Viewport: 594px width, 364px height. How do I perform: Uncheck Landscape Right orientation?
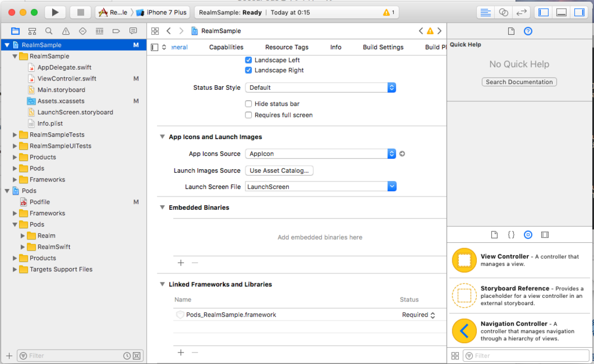(248, 70)
